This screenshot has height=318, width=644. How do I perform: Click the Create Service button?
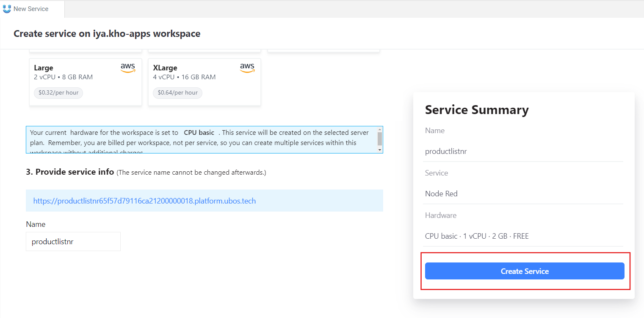coord(525,271)
